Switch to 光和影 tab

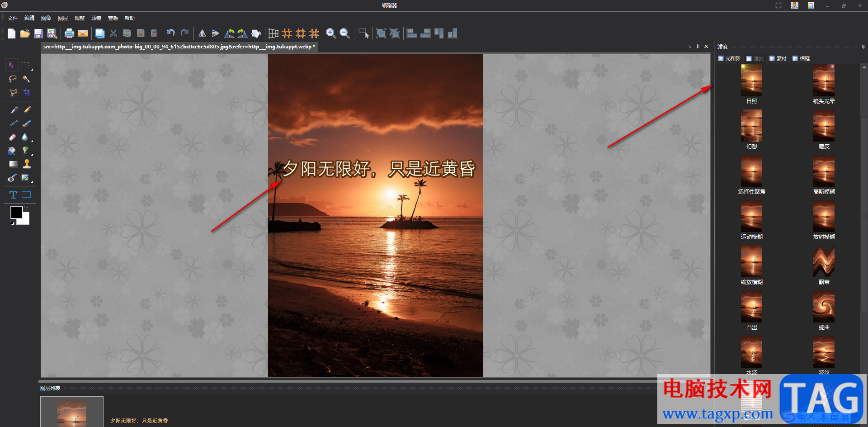pyautogui.click(x=730, y=58)
